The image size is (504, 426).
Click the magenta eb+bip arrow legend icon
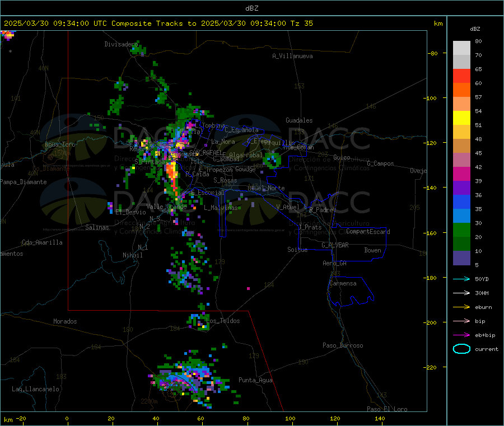[x=461, y=335]
